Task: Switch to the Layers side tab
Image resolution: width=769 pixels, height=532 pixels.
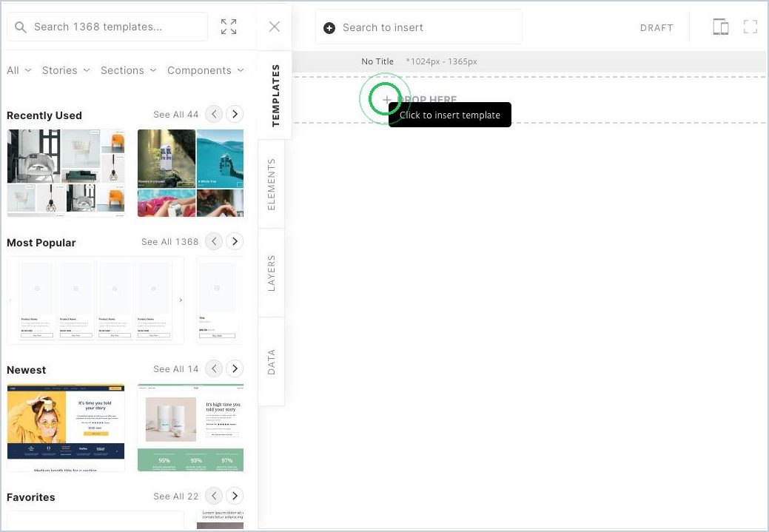Action: click(x=271, y=273)
